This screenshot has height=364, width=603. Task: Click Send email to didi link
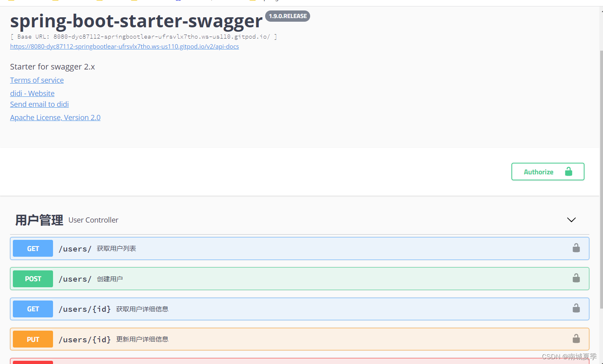pos(39,104)
